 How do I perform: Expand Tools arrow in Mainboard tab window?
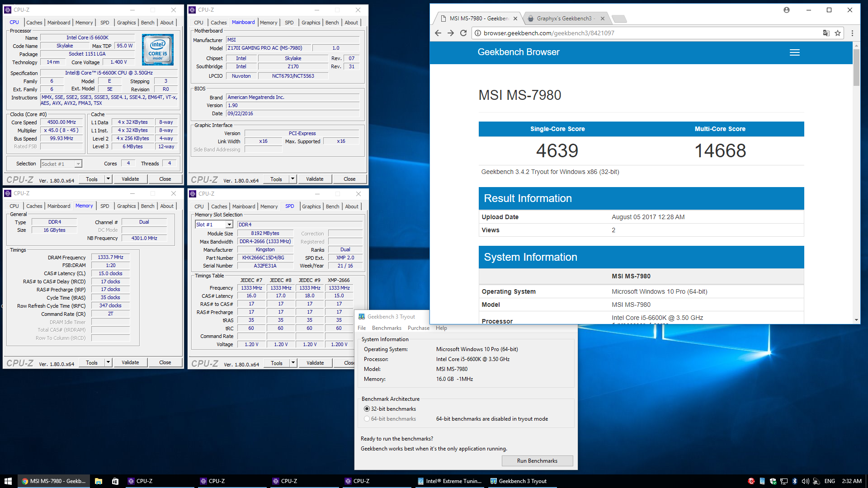(x=292, y=179)
